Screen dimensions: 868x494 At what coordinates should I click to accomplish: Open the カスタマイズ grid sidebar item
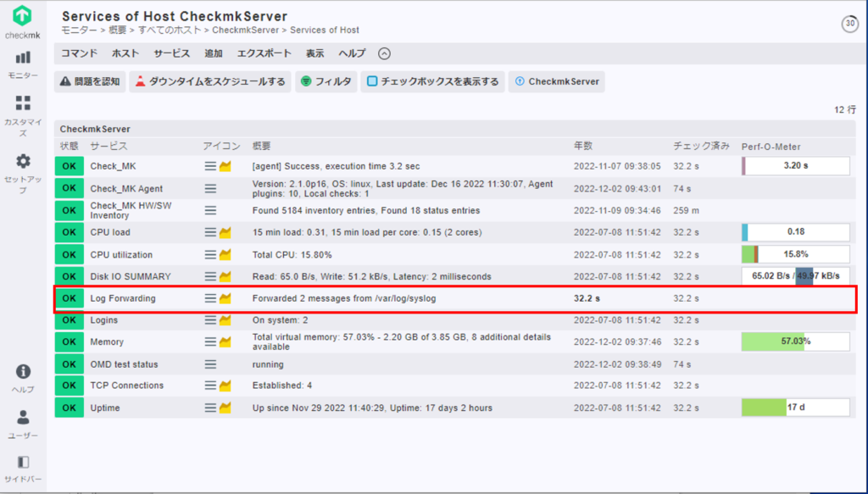(x=23, y=115)
